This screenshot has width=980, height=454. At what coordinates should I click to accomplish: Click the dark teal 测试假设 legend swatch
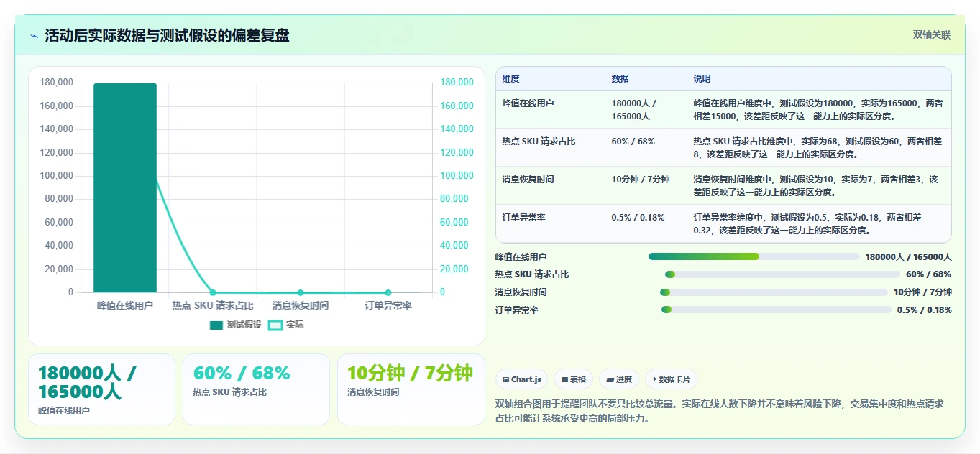[216, 325]
